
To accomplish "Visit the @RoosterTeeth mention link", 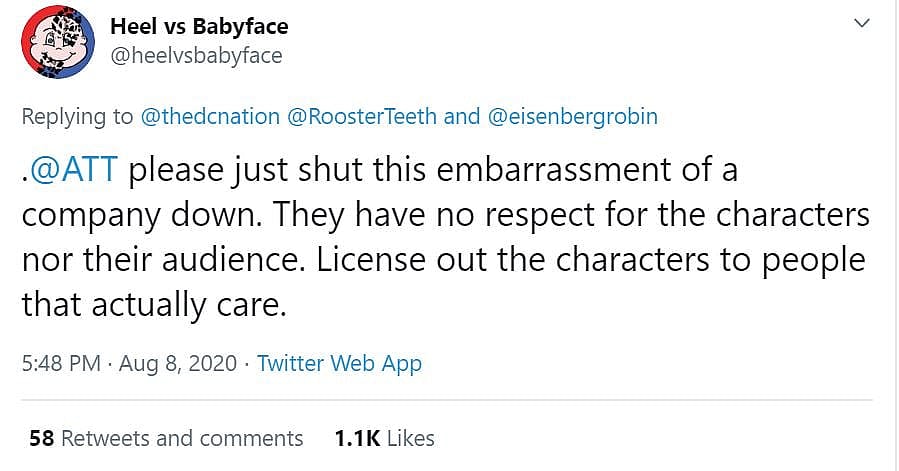I will tap(362, 116).
